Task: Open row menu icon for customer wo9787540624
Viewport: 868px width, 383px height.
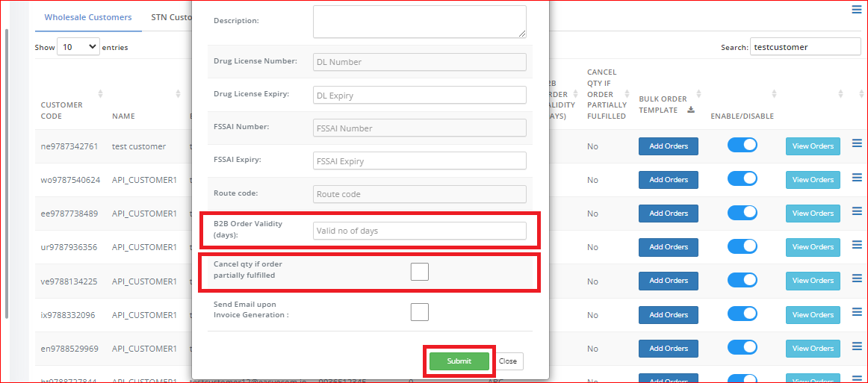Action: tap(857, 178)
